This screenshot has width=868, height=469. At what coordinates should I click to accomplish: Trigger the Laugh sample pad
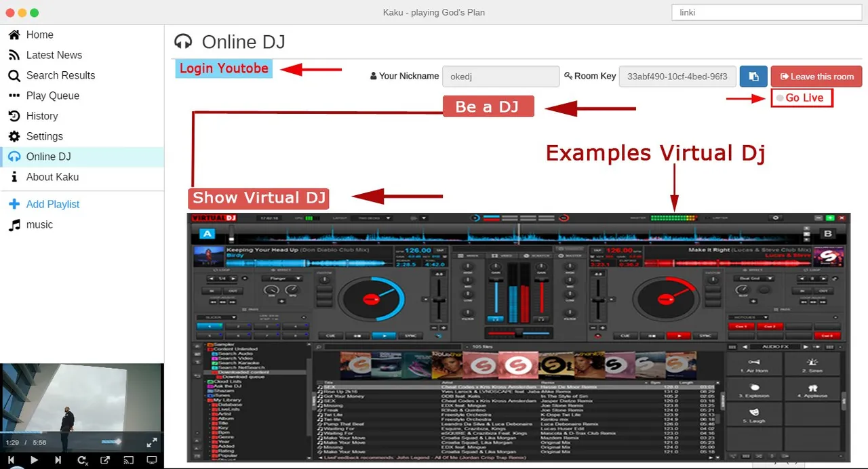tap(755, 415)
